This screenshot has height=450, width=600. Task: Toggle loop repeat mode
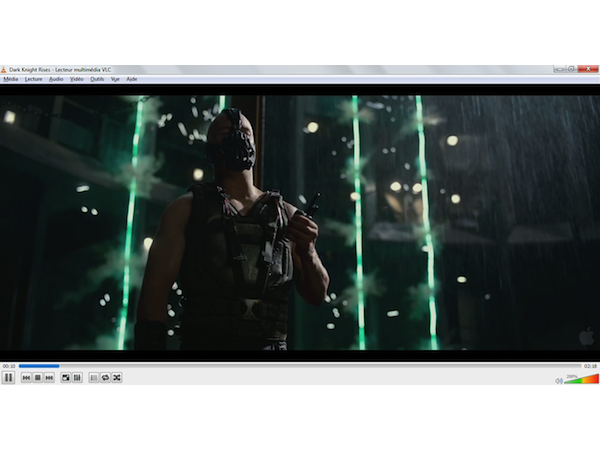[105, 378]
